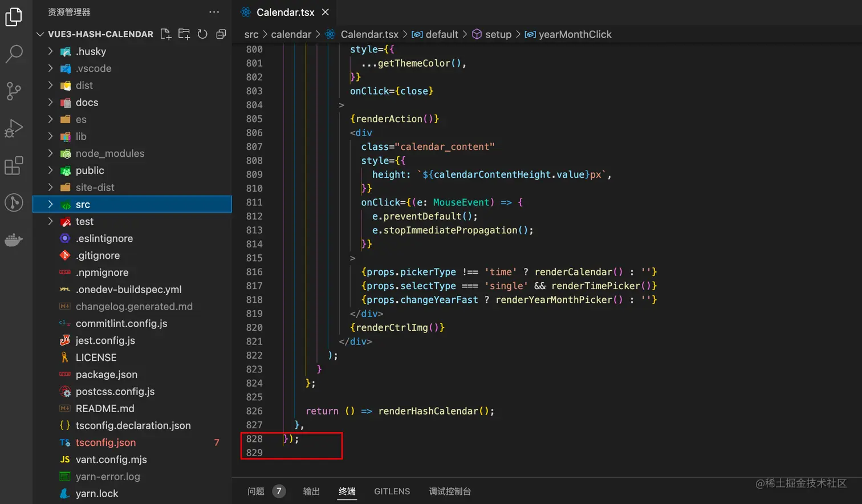Select the Calendar.tsx editor tab

(284, 12)
